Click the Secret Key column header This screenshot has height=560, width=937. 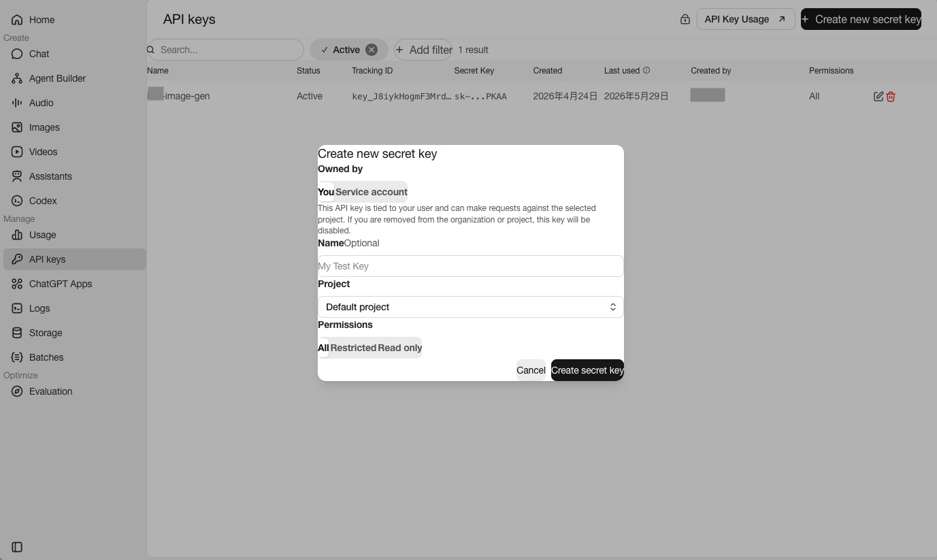[474, 70]
